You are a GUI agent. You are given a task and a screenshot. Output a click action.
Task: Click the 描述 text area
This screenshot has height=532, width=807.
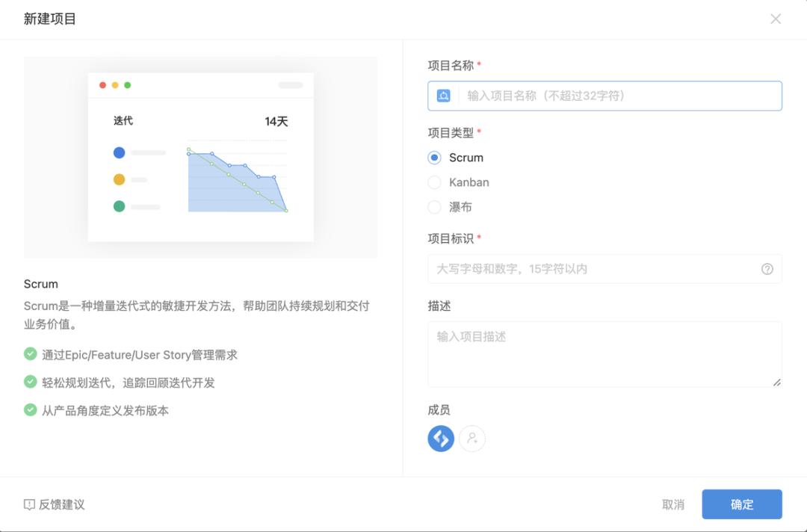[x=605, y=354]
